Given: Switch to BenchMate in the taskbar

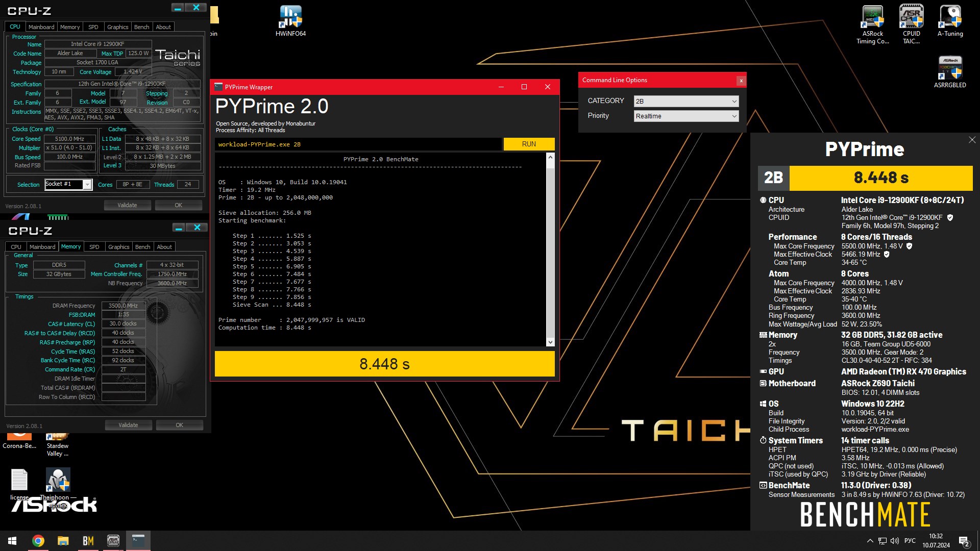Looking at the screenshot, I should [88, 541].
